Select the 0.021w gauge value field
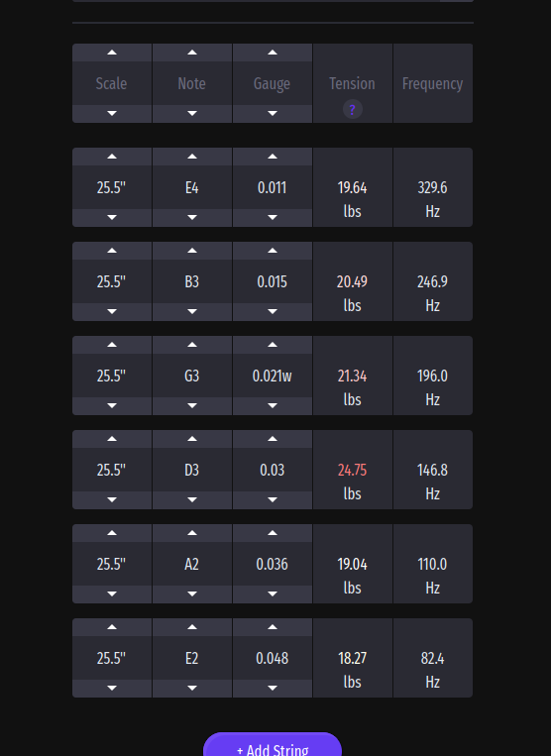Screen dimensions: 551x756 (273, 376)
